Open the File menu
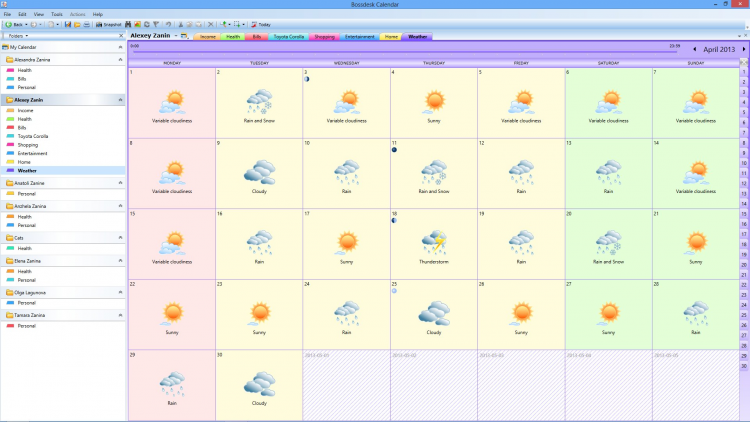Viewport: 750px width, 422px height. (7, 14)
